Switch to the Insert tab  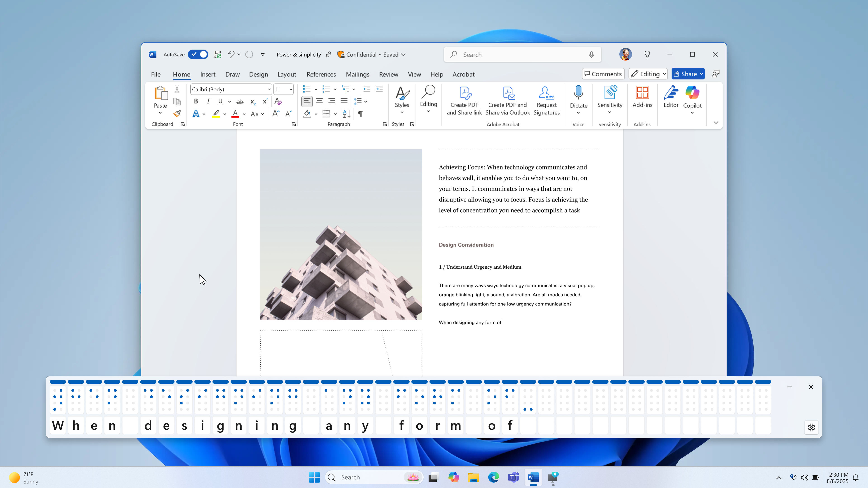click(x=208, y=74)
